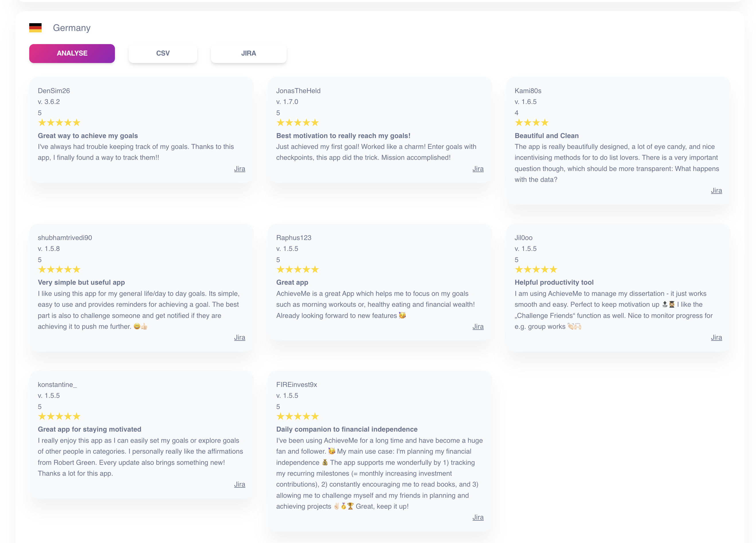This screenshot has height=543, width=756.
Task: Open Jira link on JonasTheHeld's card
Action: pyautogui.click(x=478, y=169)
